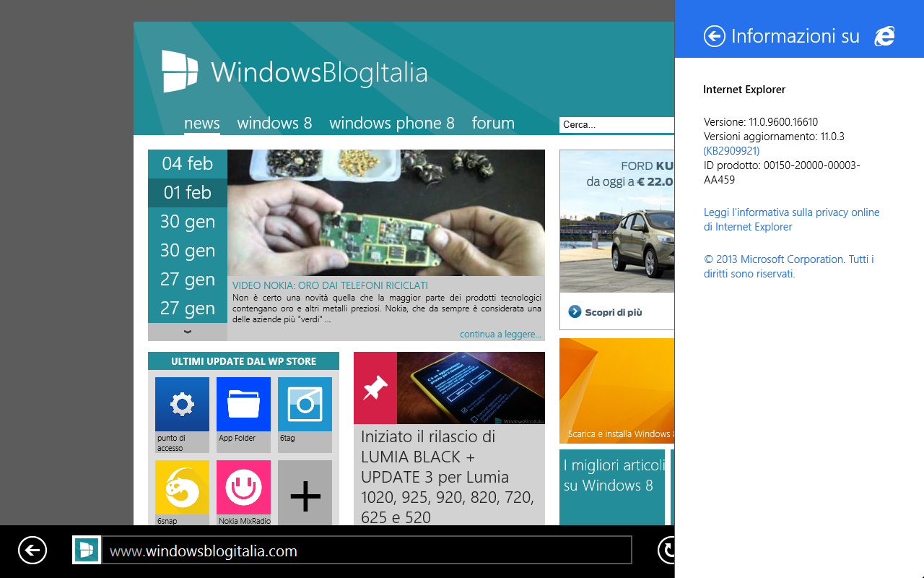This screenshot has width=924, height=578.
Task: Open the forum tab
Action: pos(493,123)
